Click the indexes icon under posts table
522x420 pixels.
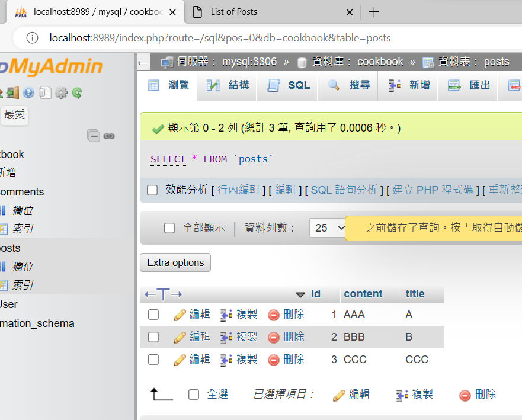[4, 286]
